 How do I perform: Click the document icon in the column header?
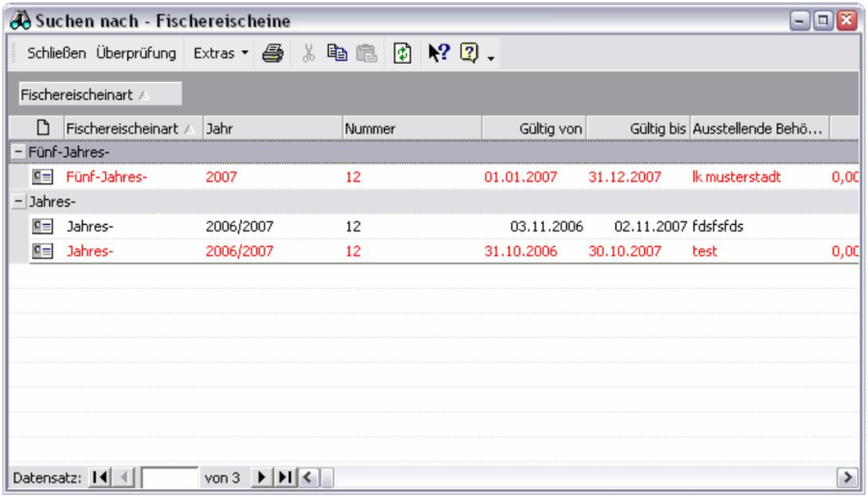click(x=43, y=128)
